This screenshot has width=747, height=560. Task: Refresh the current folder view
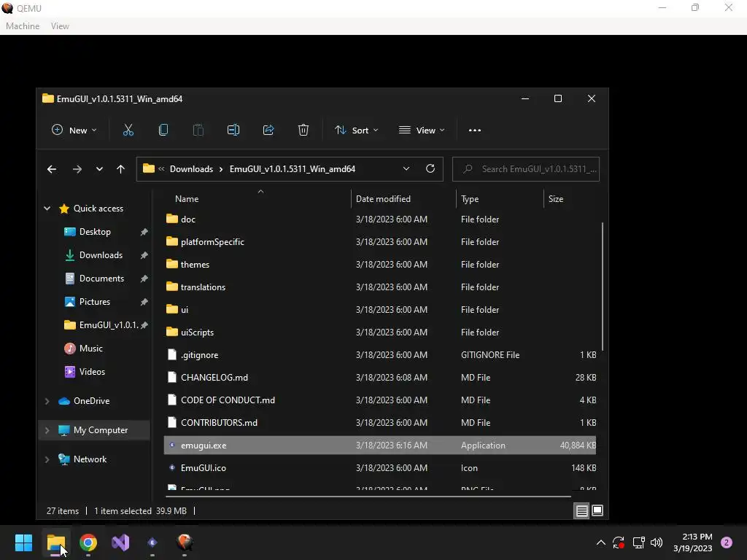click(x=430, y=168)
